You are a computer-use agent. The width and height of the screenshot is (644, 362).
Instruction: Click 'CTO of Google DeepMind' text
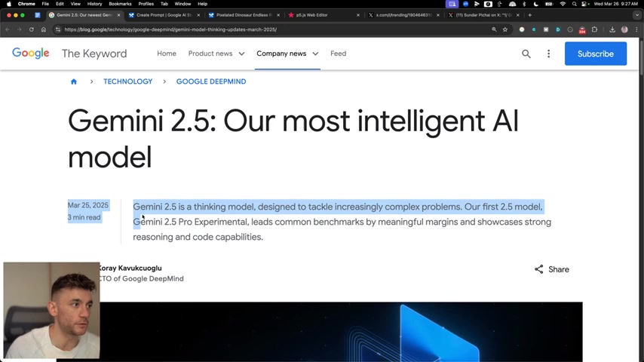coord(141,278)
